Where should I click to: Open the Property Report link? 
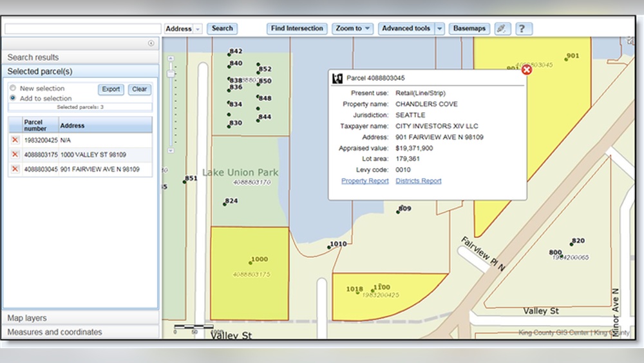click(365, 181)
